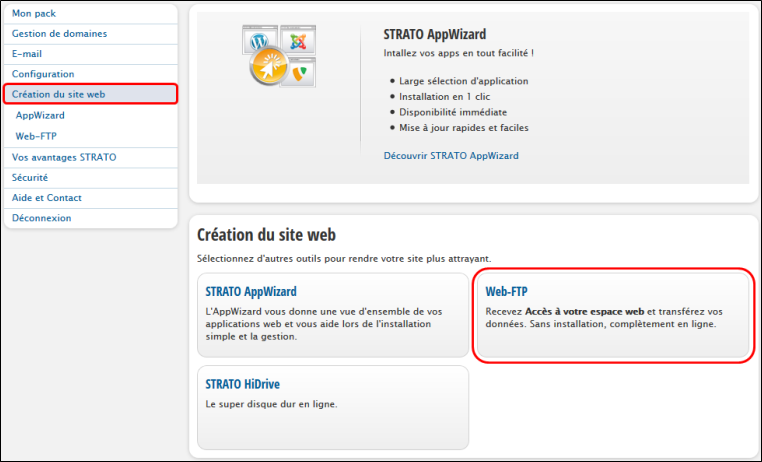The height and width of the screenshot is (462, 762).
Task: Go to Sécurité in sidebar
Action: pos(90,178)
